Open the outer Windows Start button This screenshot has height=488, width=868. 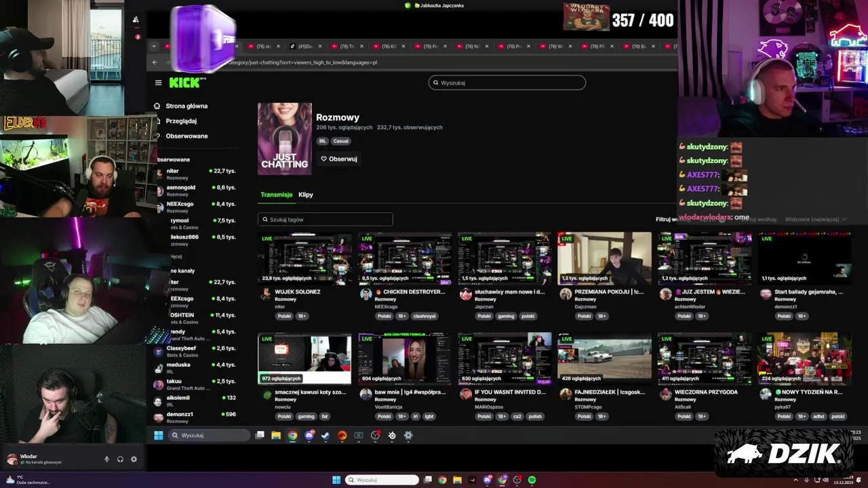336,480
